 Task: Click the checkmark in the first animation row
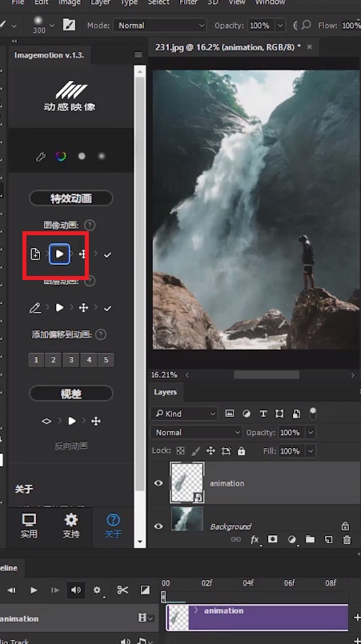(108, 255)
